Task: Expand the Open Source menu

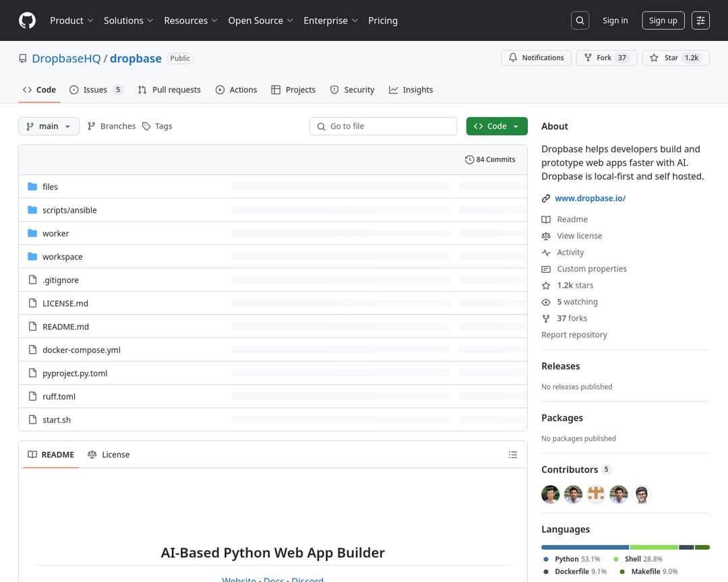Action: pos(260,20)
